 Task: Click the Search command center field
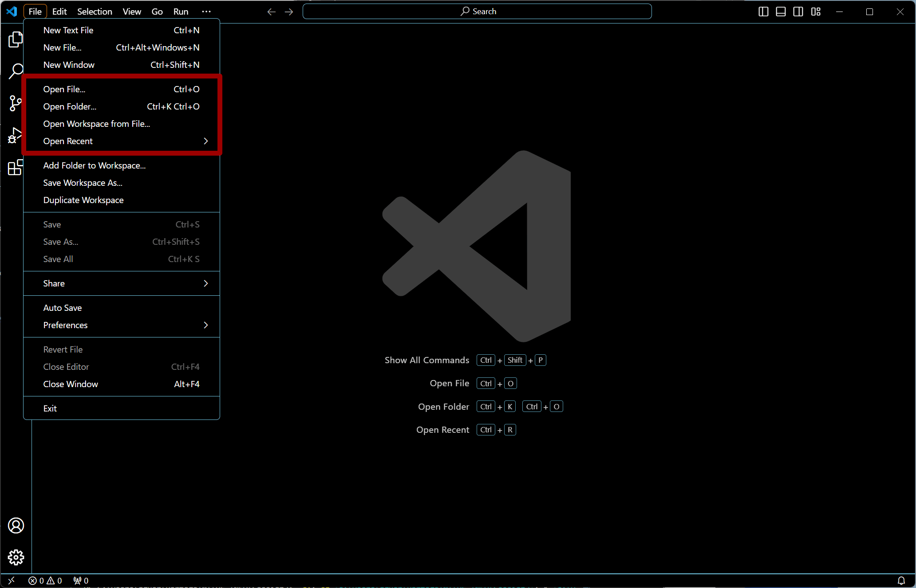[477, 12]
